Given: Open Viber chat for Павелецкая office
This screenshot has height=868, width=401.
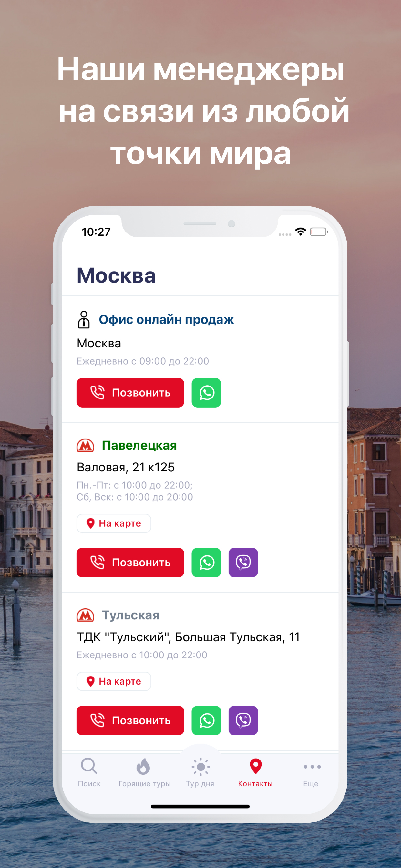Looking at the screenshot, I should pyautogui.click(x=243, y=563).
